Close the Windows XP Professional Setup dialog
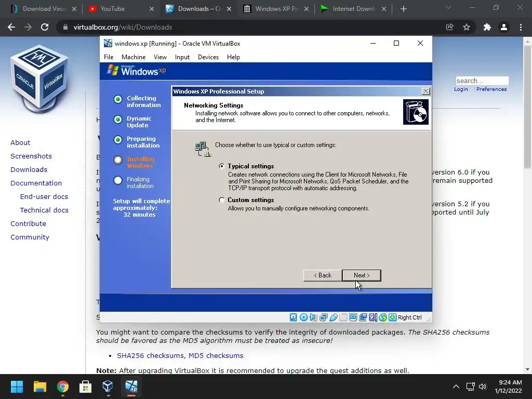The width and height of the screenshot is (532, 399). click(x=426, y=91)
